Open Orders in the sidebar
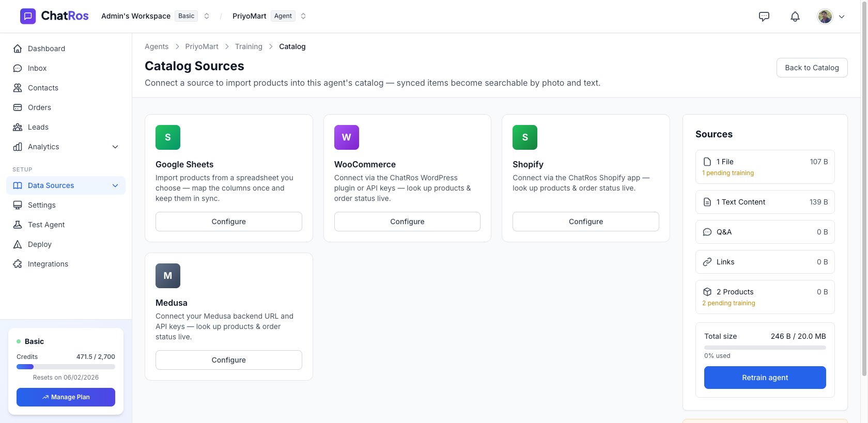Image resolution: width=868 pixels, height=423 pixels. pos(66,107)
